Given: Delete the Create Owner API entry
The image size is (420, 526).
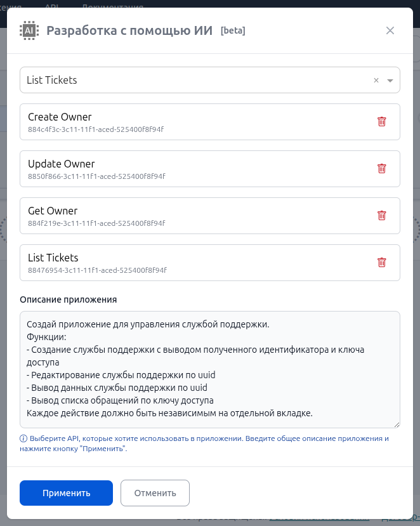Looking at the screenshot, I should click(x=382, y=121).
